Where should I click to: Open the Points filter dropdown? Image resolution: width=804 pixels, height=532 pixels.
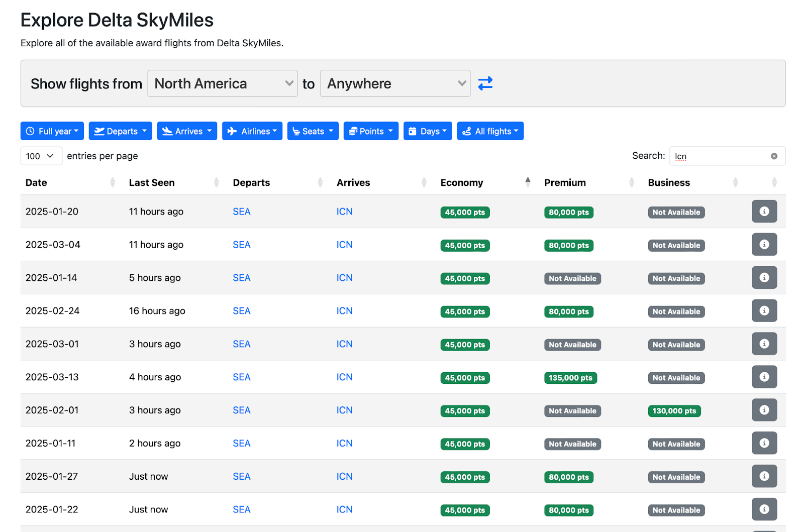pos(371,131)
